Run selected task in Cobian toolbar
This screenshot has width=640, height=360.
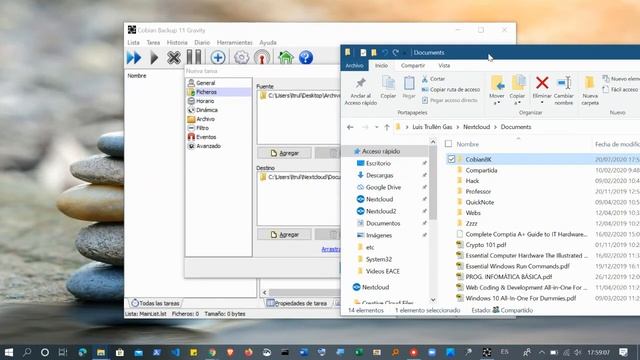(x=154, y=58)
